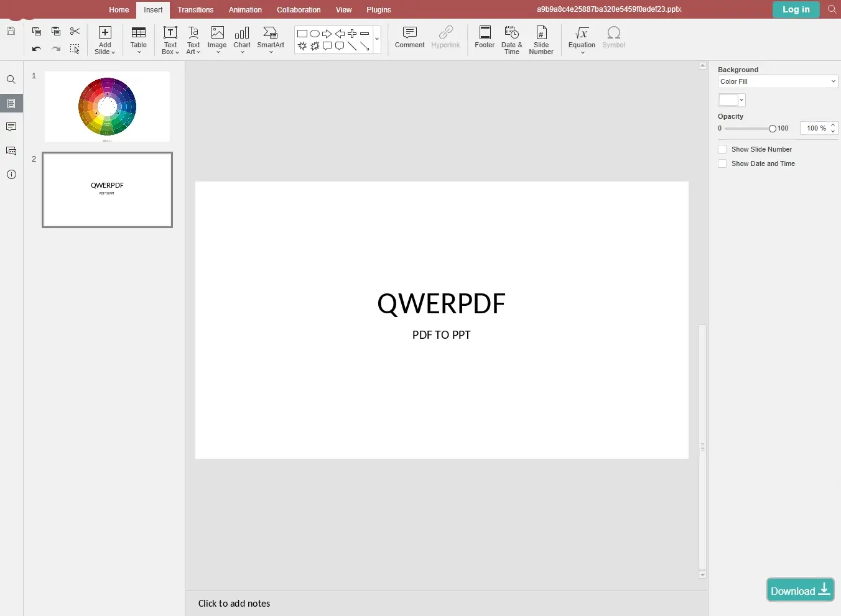The height and width of the screenshot is (616, 841).
Task: Click the Symbol omega icon
Action: 613,37
